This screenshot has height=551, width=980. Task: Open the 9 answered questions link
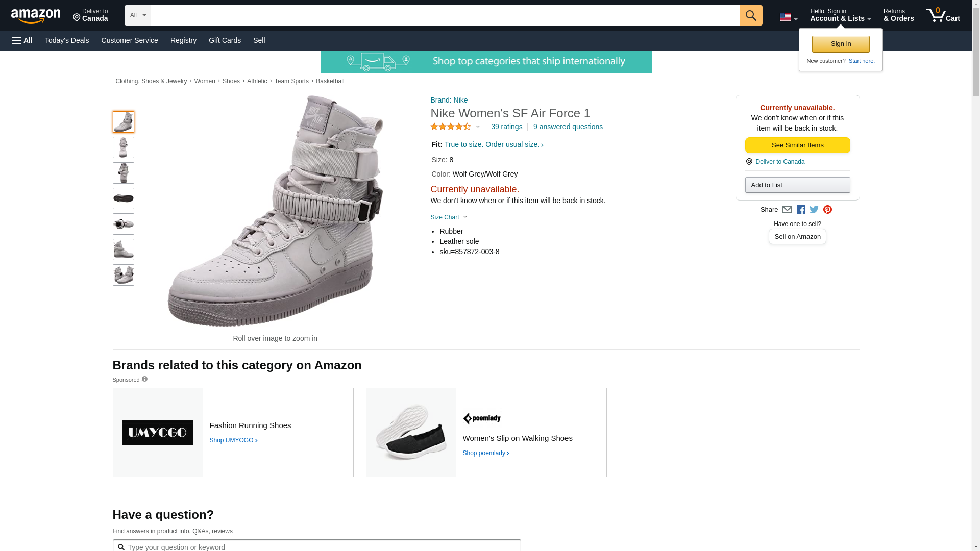click(568, 127)
